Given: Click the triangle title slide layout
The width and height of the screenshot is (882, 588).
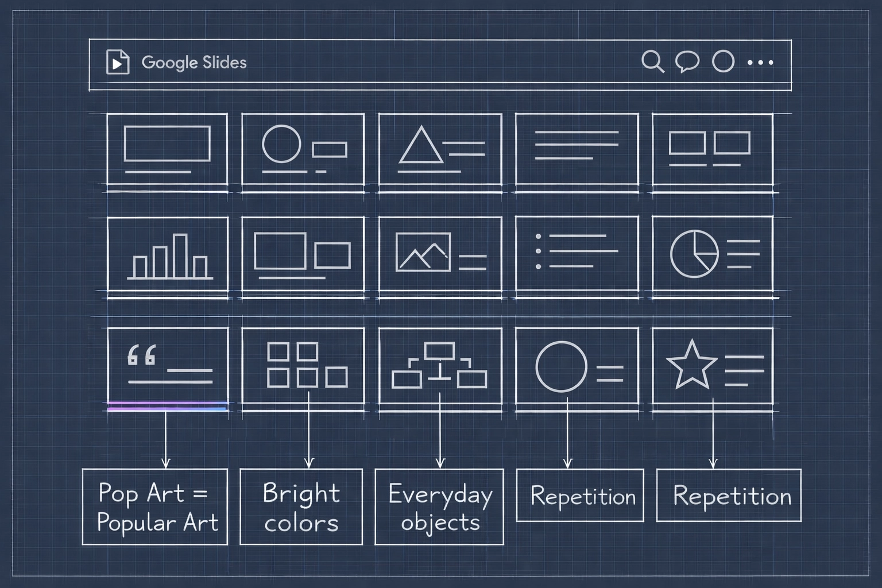Looking at the screenshot, I should 440,149.
